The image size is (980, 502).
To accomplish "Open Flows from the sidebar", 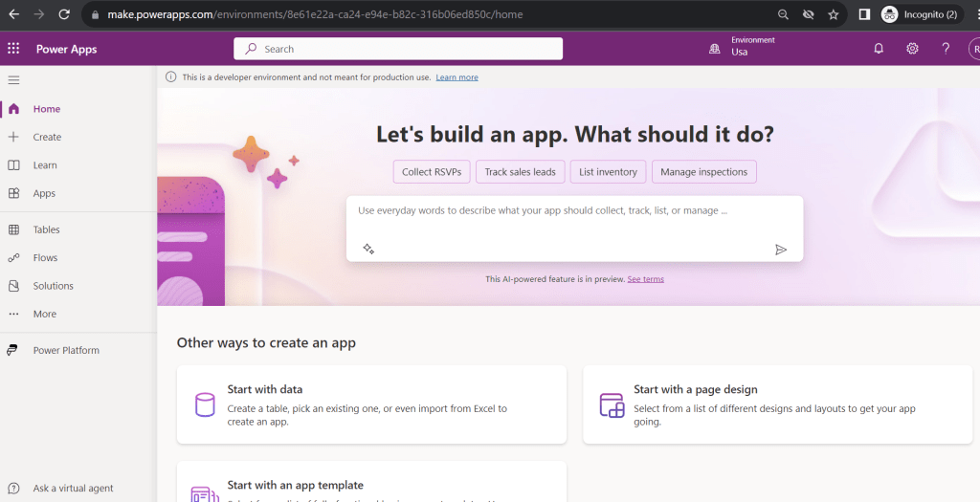I will click(45, 257).
